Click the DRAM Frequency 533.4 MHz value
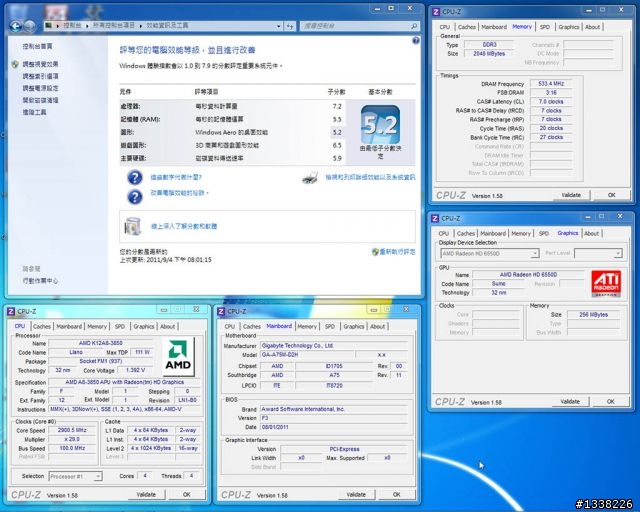 point(551,84)
